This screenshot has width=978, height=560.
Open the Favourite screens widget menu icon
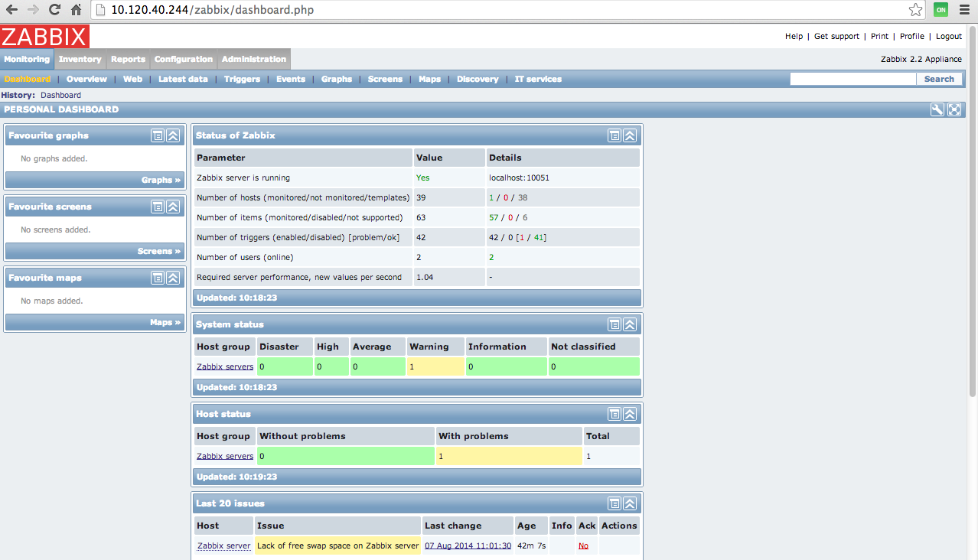pos(158,207)
